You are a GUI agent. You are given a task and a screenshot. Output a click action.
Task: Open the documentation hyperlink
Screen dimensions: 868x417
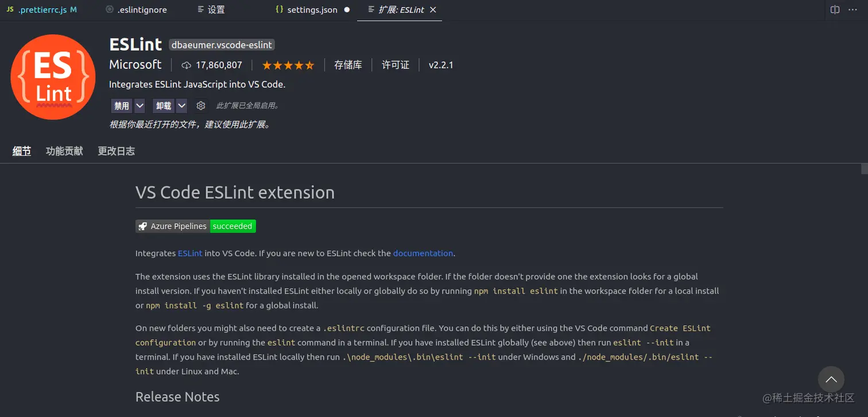click(423, 253)
